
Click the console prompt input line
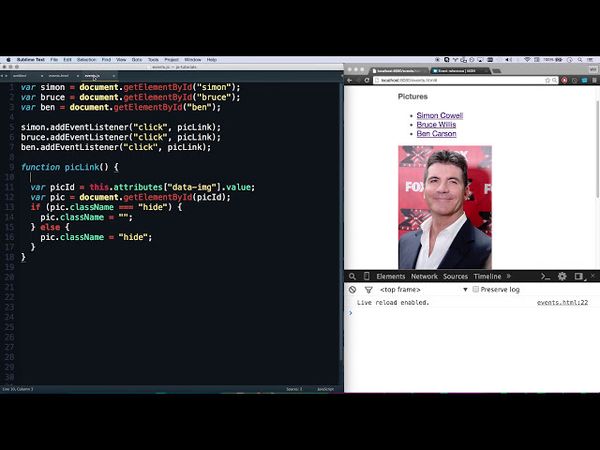pos(471,313)
